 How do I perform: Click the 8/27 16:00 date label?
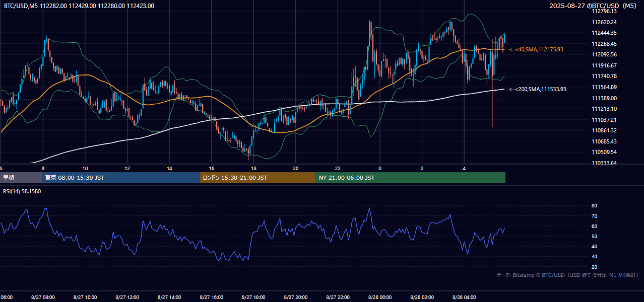(x=211, y=297)
